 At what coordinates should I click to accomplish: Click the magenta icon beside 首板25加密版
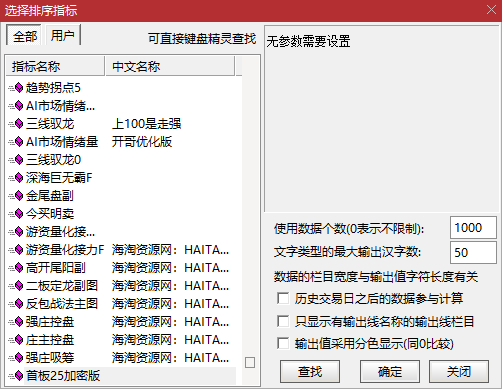19,376
